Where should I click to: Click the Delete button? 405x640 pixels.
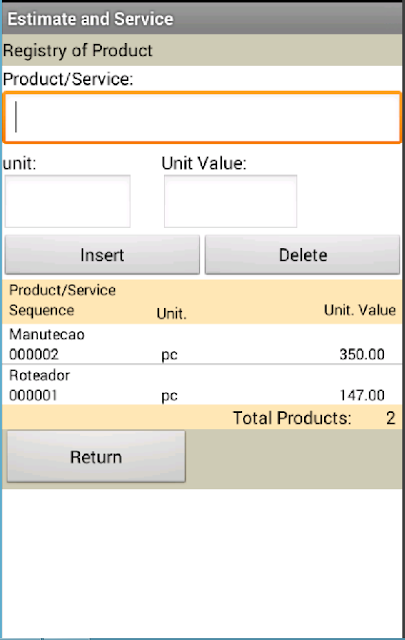coord(303,255)
